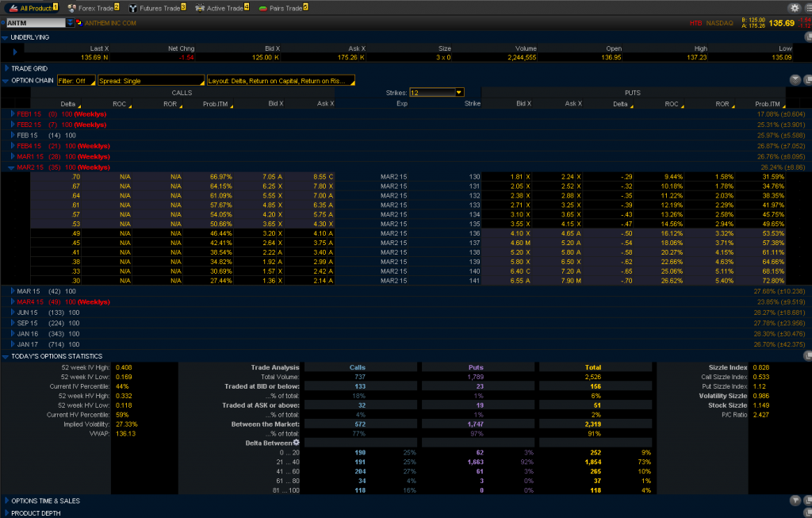Expand the JAN 16 expiration row
Screen dimensions: 812x518
(x=13, y=334)
